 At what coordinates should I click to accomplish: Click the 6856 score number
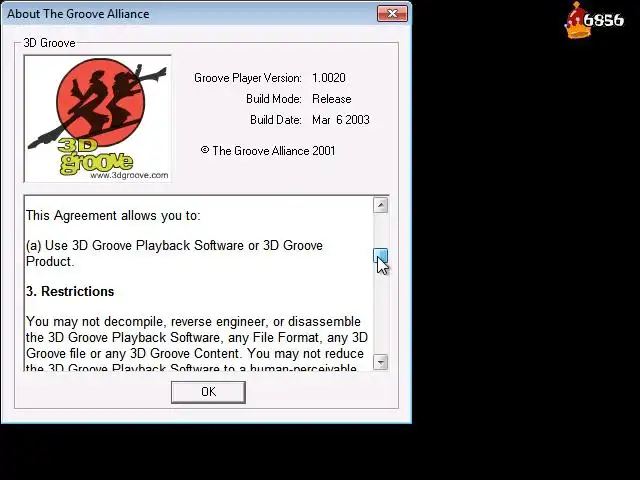(604, 20)
